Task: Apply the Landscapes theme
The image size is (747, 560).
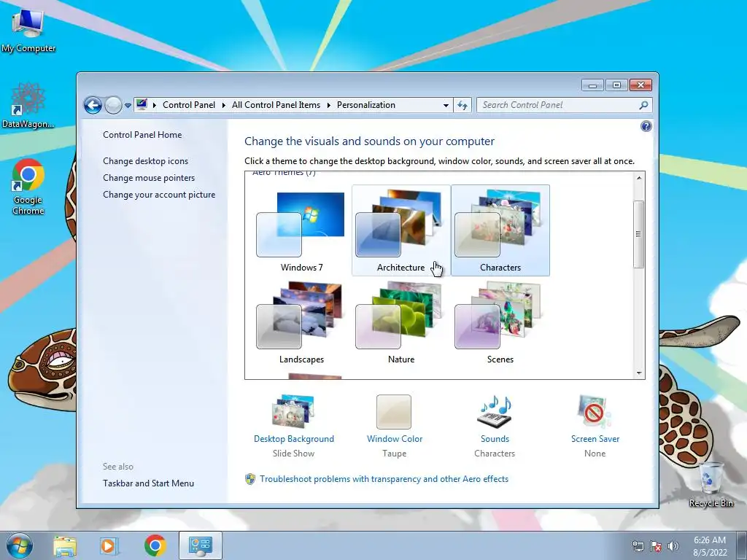Action: tap(301, 322)
